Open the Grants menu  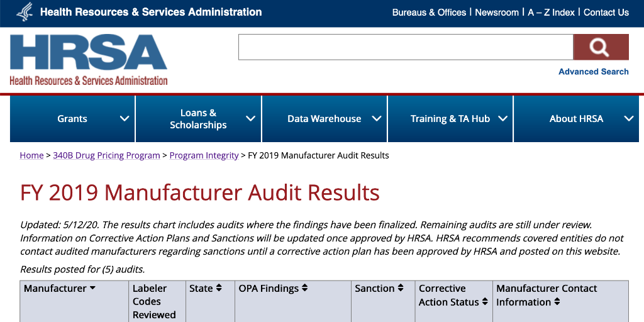point(72,119)
